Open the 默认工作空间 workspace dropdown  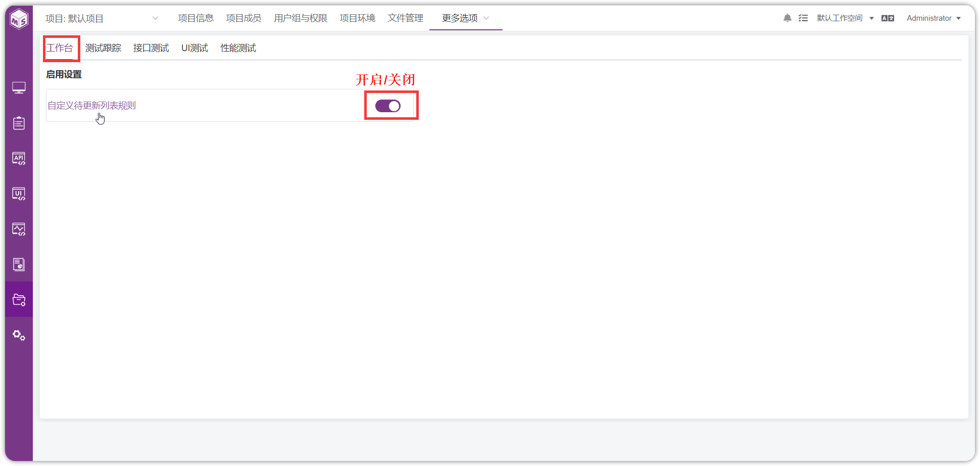point(845,18)
